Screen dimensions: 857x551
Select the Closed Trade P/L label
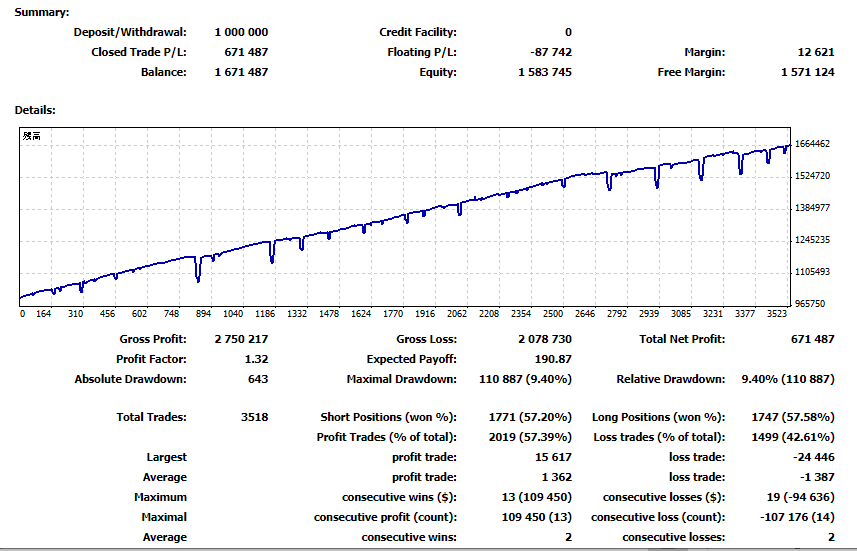(x=138, y=52)
